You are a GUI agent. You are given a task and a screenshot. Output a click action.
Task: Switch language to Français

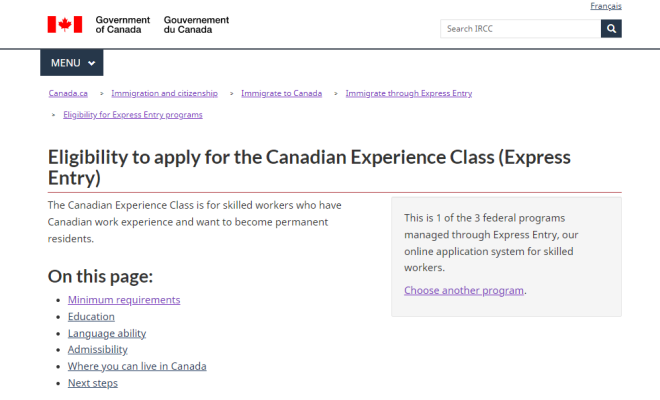tap(605, 6)
